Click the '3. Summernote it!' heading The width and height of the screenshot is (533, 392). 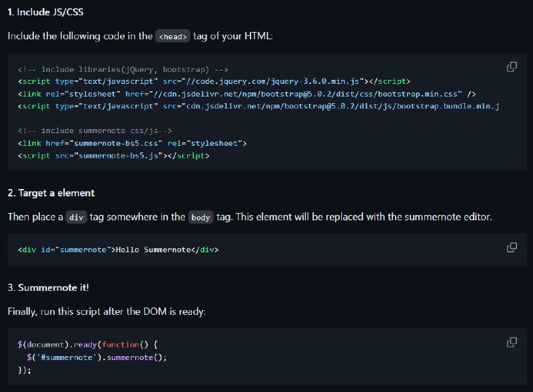click(x=48, y=288)
